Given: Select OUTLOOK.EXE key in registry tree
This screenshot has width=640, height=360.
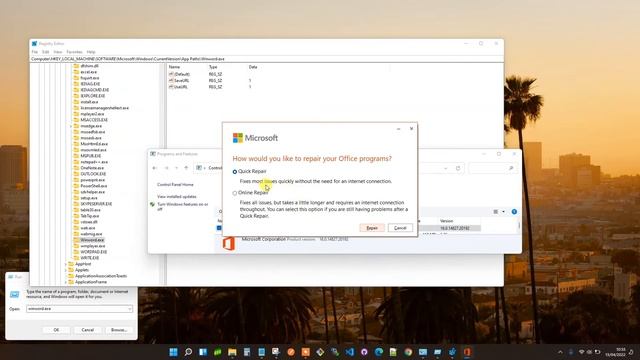Looking at the screenshot, I should tap(93, 174).
